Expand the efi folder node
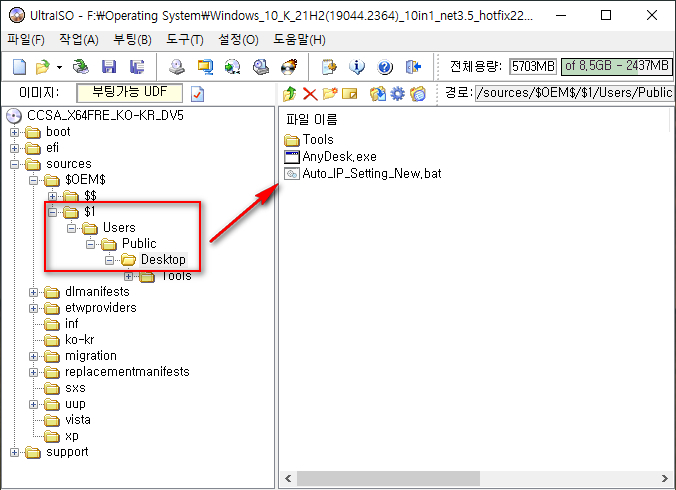Screen dimensions: 676x490 (15, 148)
